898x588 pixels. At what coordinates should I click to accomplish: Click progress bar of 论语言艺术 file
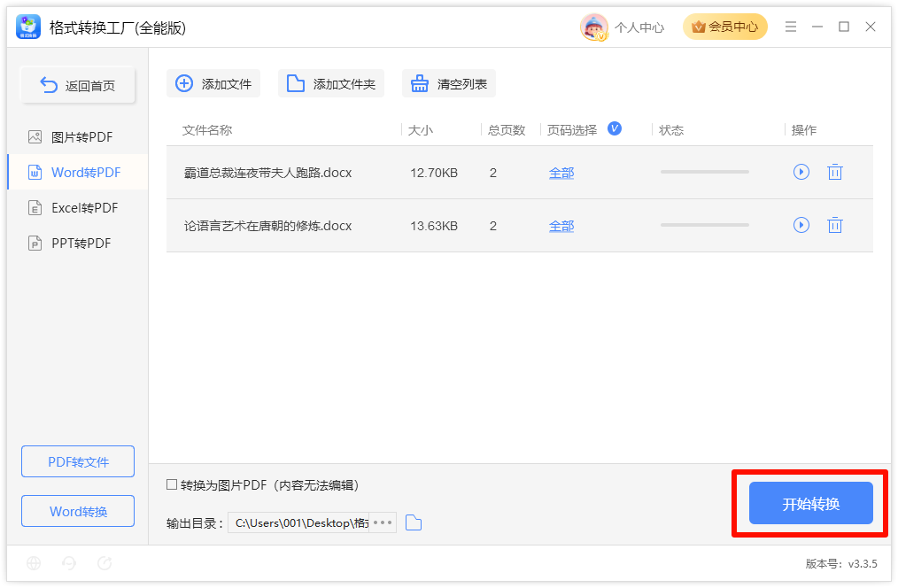(704, 225)
